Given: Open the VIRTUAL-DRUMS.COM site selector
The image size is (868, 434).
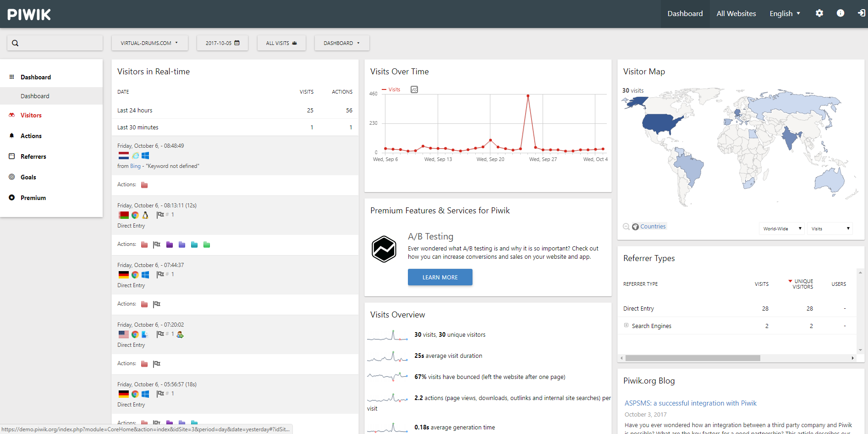Looking at the screenshot, I should [149, 43].
